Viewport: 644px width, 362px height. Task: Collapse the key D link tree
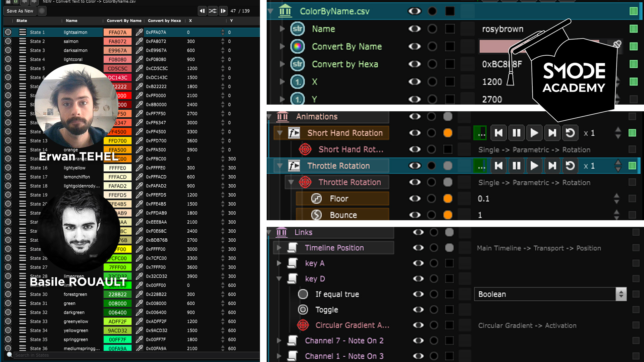[x=279, y=279]
